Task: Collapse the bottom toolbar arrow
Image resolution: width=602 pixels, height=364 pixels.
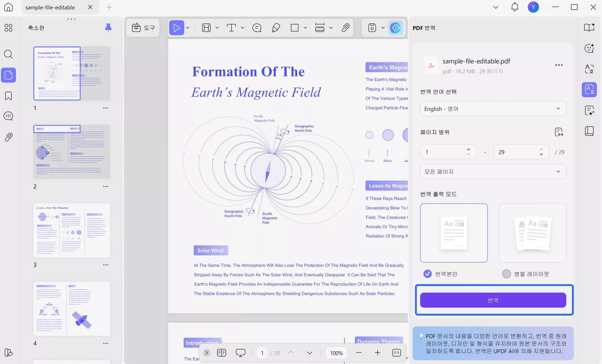Action: pos(207,352)
